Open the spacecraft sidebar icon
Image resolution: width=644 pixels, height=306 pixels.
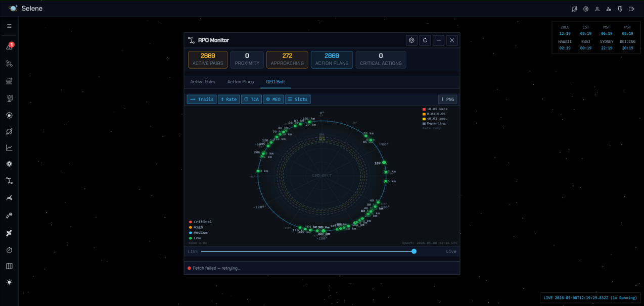[x=9, y=233]
